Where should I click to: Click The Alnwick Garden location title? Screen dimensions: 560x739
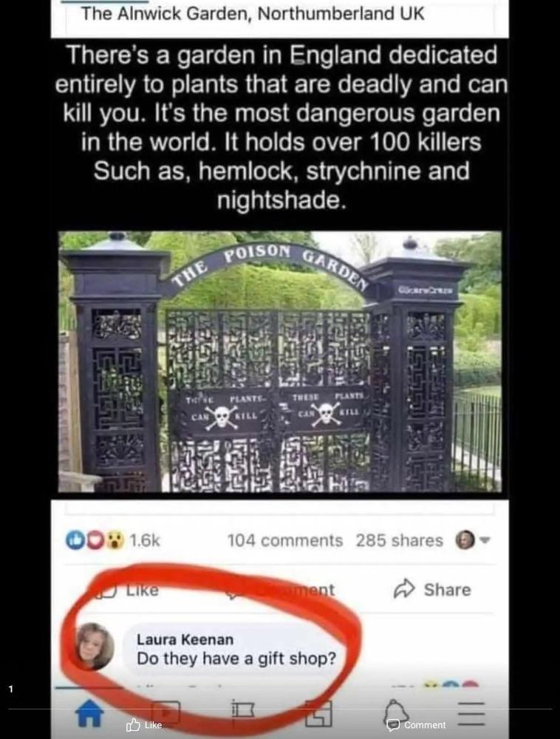pos(253,13)
